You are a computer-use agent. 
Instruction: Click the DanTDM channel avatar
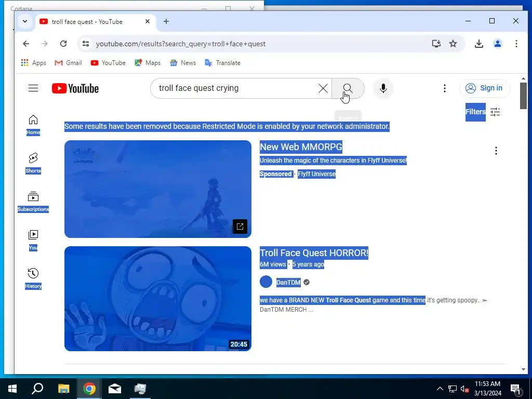click(266, 282)
